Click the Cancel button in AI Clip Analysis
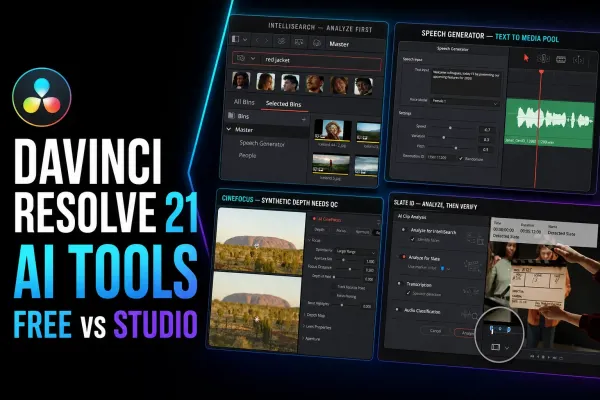This screenshot has width=600, height=400. [435, 331]
